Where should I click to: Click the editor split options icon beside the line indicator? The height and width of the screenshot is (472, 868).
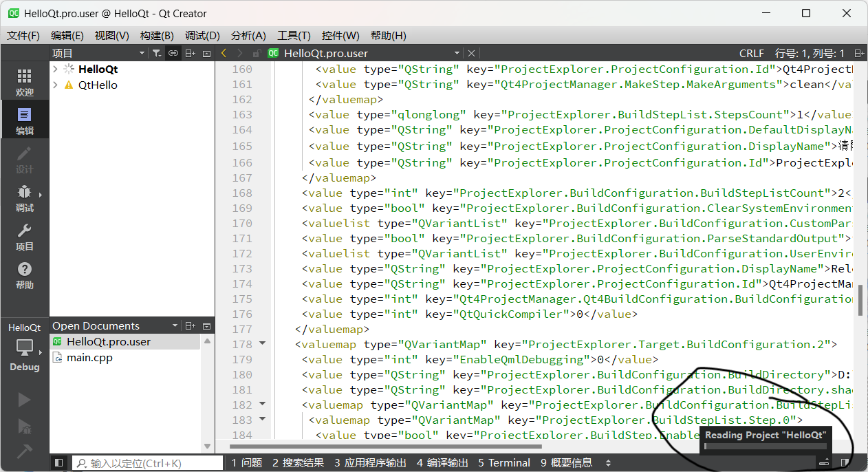tap(858, 53)
